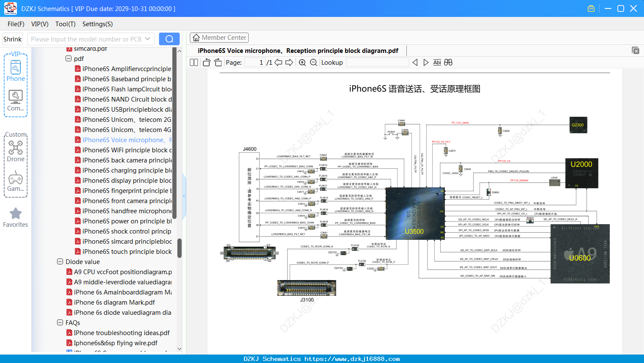Click the Lookup text field
This screenshot has width=644, height=363.
coord(378,63)
